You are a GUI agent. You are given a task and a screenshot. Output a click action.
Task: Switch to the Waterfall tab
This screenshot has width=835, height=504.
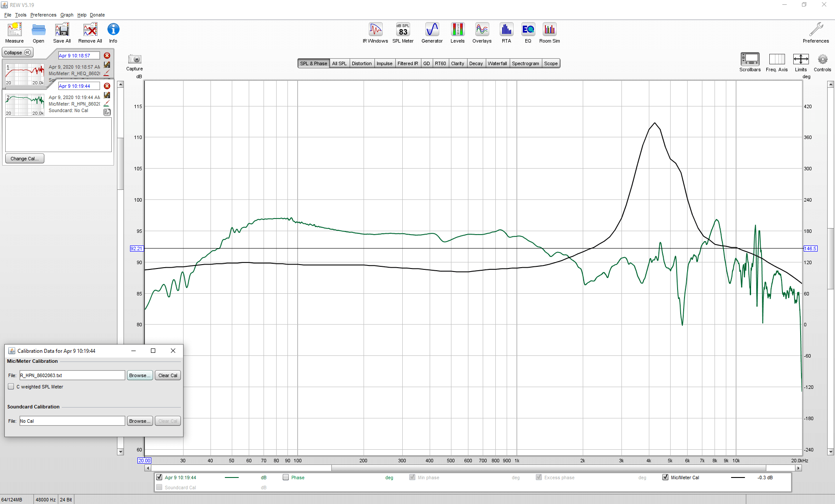click(497, 63)
